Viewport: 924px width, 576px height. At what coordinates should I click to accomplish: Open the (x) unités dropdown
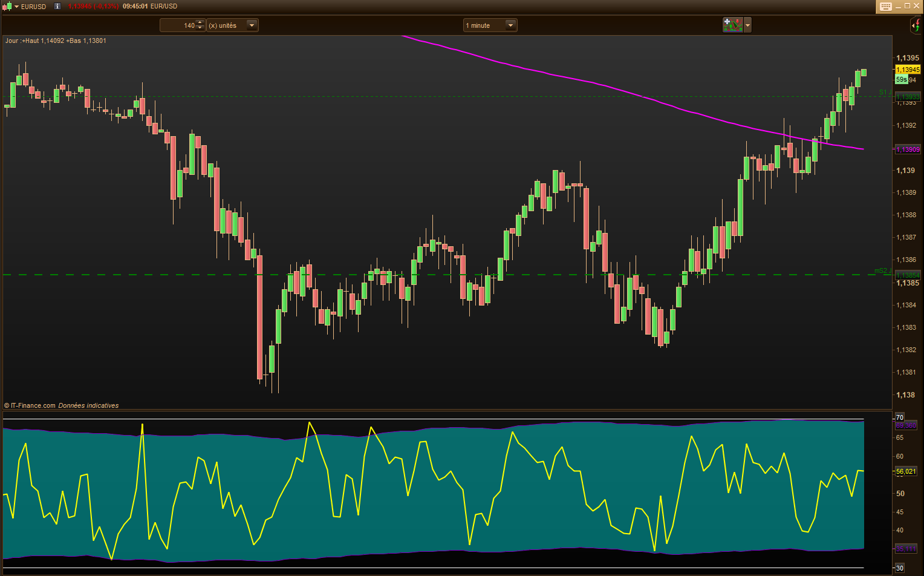pyautogui.click(x=232, y=25)
